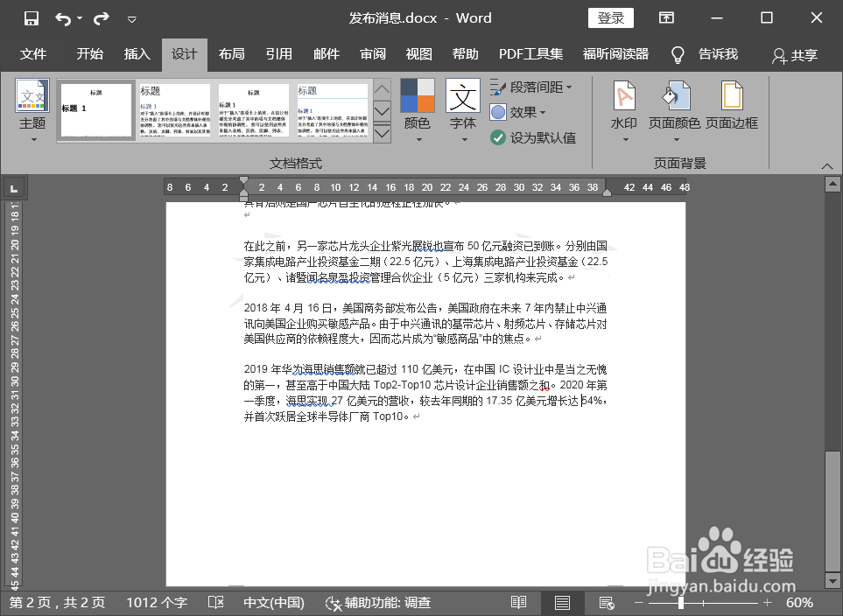
Task: Click in paragraph starting 在此之前
Action: click(425, 262)
